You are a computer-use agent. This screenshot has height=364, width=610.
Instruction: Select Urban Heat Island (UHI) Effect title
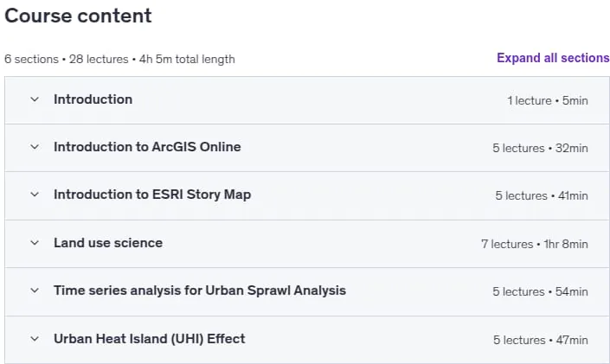tap(150, 339)
